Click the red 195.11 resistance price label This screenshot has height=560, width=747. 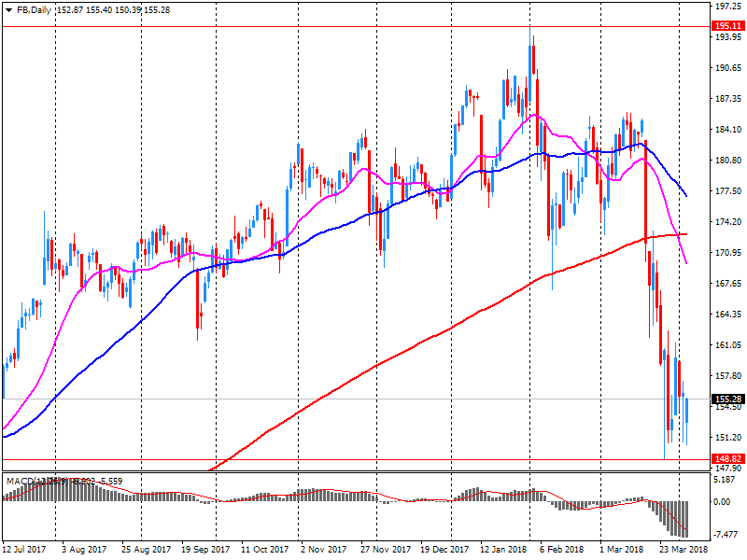[728, 26]
